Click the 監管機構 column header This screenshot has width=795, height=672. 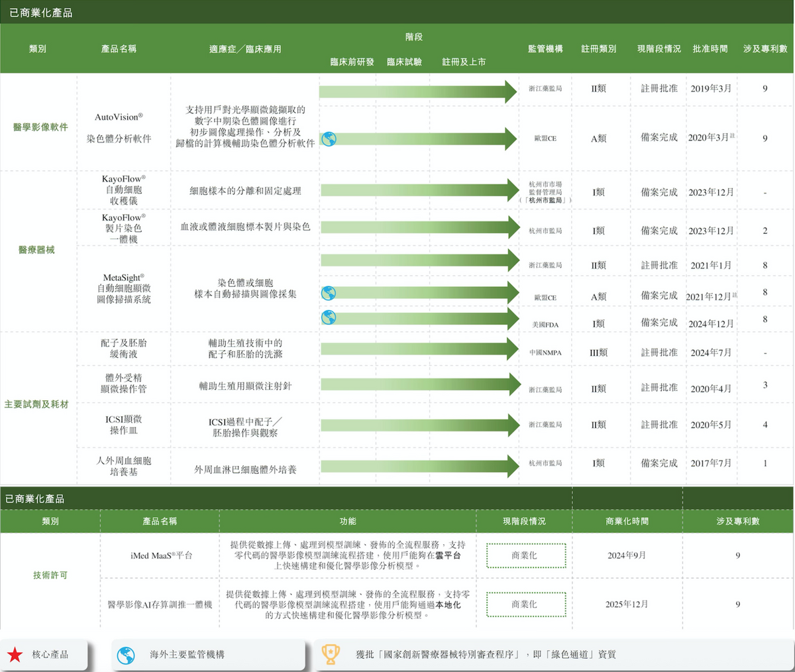coord(545,49)
